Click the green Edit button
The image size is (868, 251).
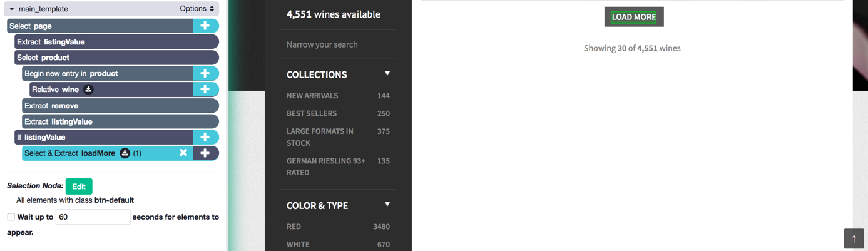(79, 186)
